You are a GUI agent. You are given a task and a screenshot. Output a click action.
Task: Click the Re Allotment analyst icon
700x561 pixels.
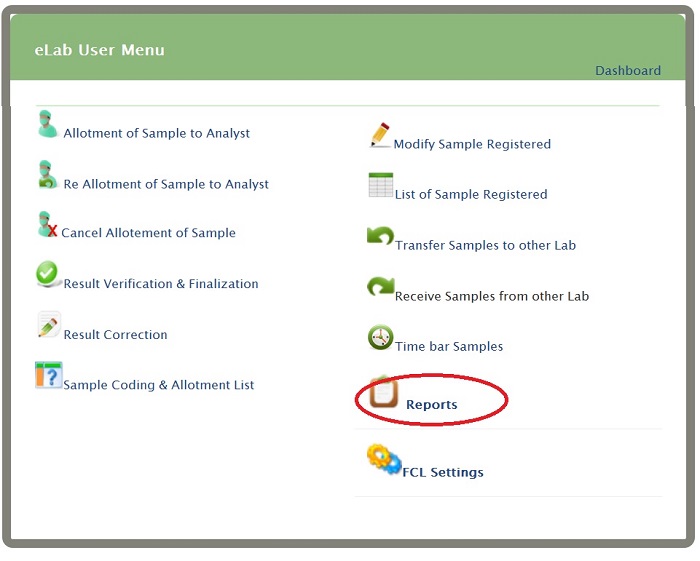tap(48, 175)
